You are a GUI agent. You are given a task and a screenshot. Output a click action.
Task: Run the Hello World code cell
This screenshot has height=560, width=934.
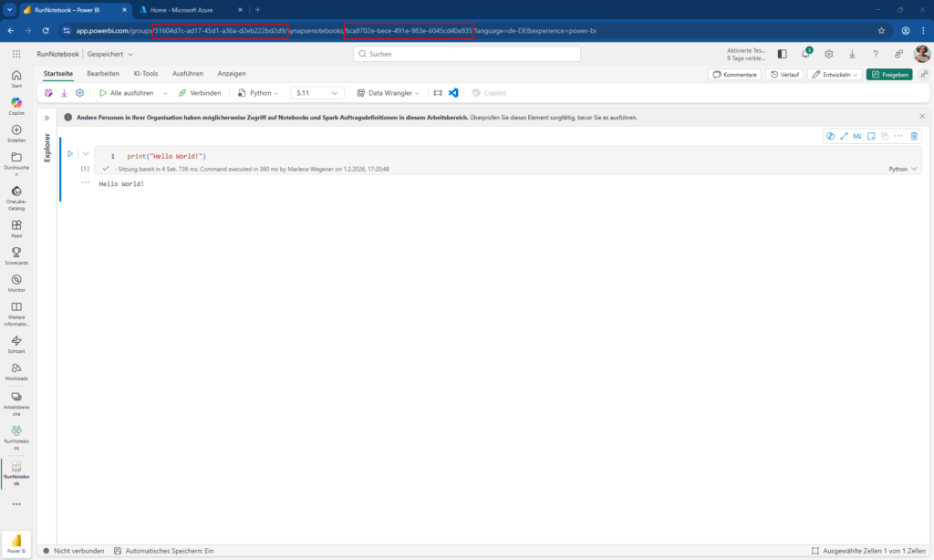(x=70, y=153)
